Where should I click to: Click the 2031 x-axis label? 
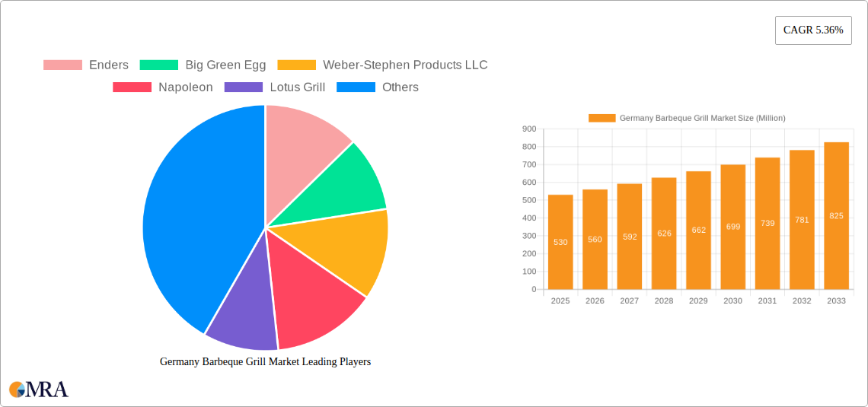tap(767, 300)
